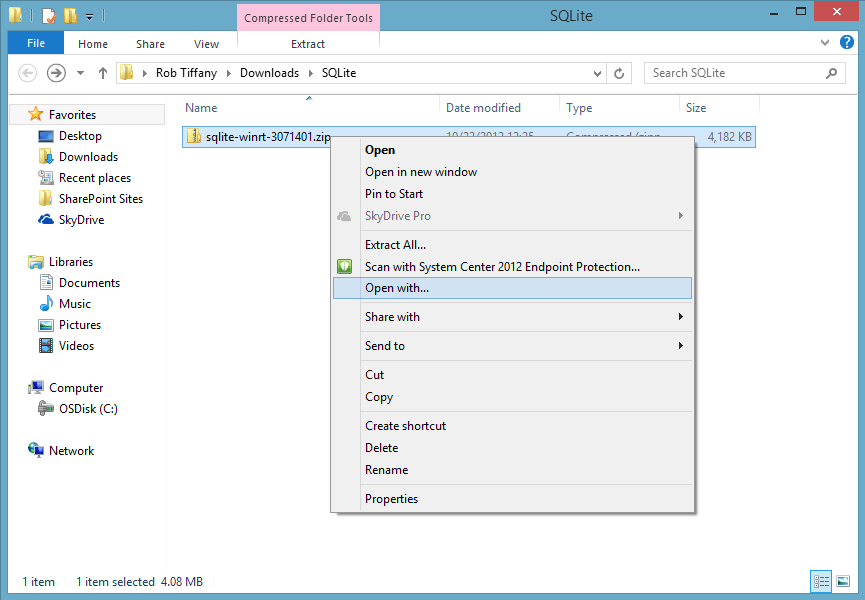The width and height of the screenshot is (865, 600).
Task: Click the Forward navigation arrow
Action: [x=56, y=73]
